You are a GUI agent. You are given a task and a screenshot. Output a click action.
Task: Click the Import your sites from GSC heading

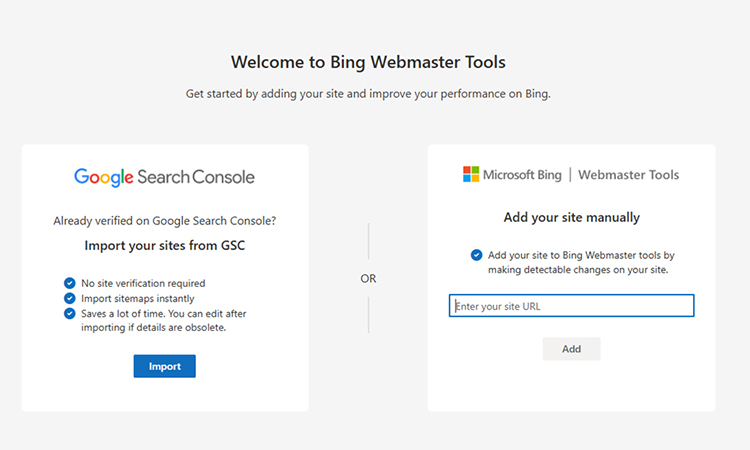tap(165, 245)
